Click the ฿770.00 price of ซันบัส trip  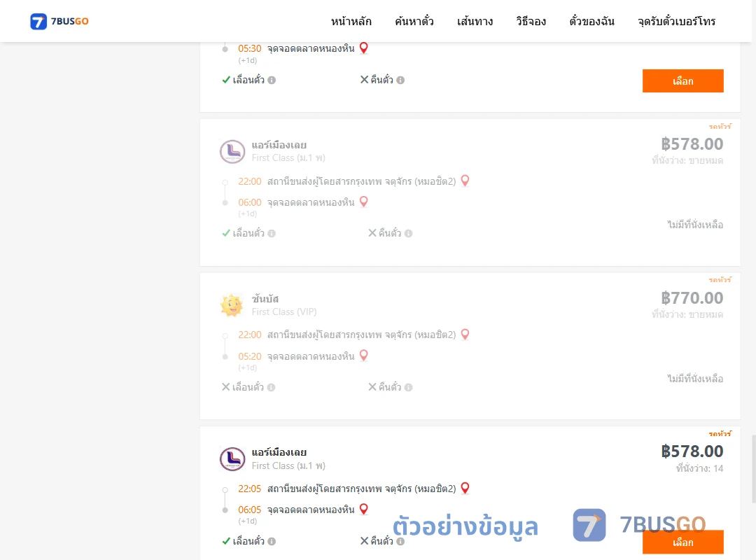click(692, 298)
